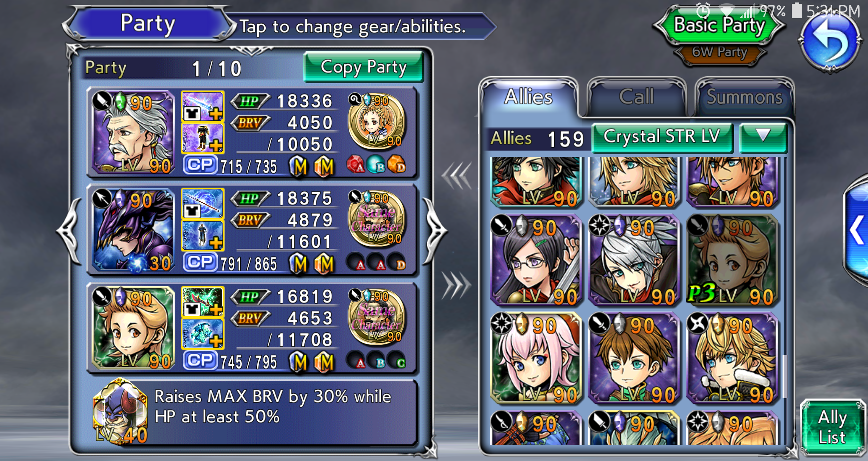Image resolution: width=868 pixels, height=461 pixels.
Task: Toggle the Basic Party mode button
Action: coord(720,25)
